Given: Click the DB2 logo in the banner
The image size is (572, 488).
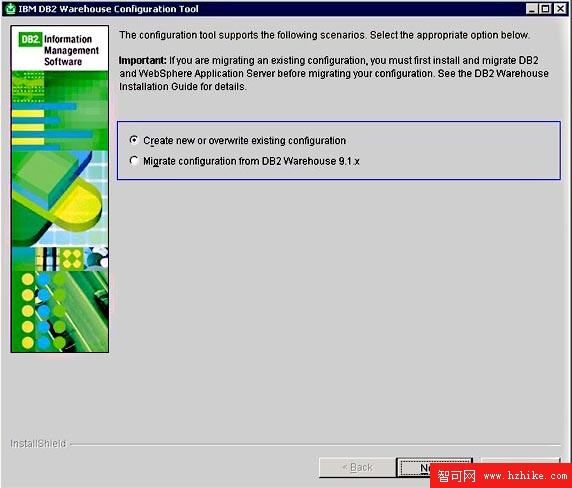Looking at the screenshot, I should point(30,39).
